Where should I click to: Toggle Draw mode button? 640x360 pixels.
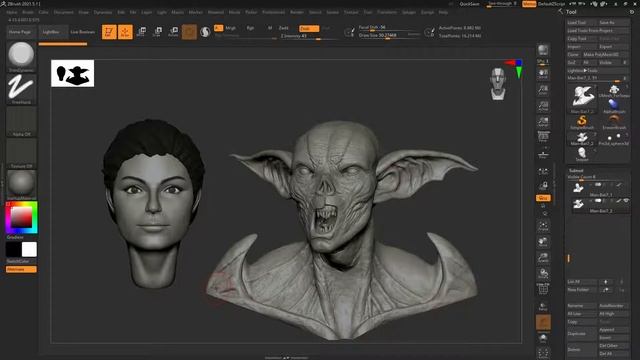(125, 32)
